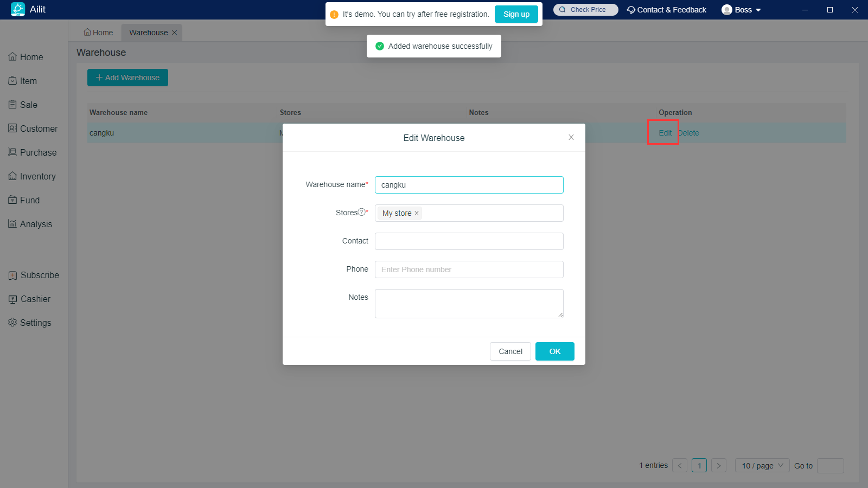The width and height of the screenshot is (868, 488).
Task: Switch to the Home tab
Action: coord(98,33)
